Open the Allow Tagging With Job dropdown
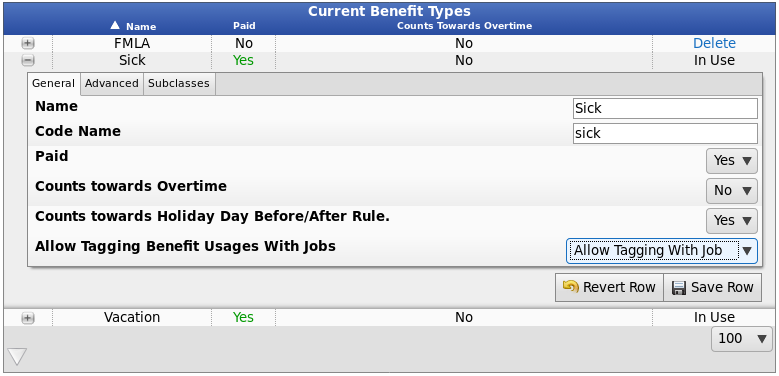The width and height of the screenshot is (779, 376). [662, 251]
